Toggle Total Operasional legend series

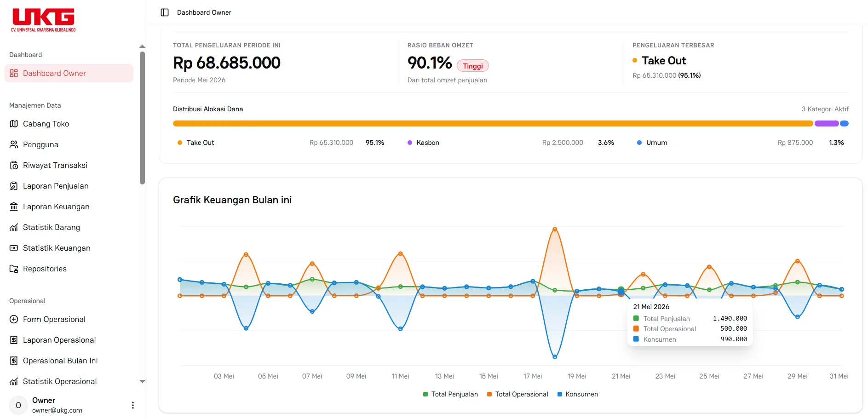[517, 394]
